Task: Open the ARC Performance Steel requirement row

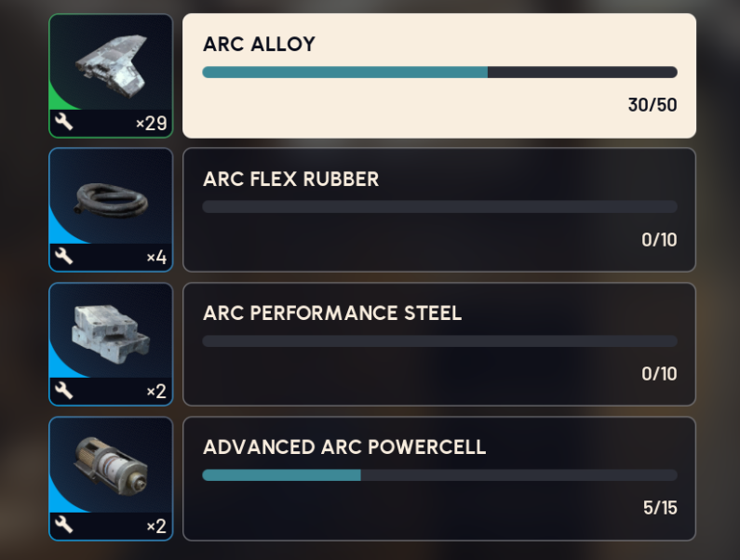Action: (438, 343)
